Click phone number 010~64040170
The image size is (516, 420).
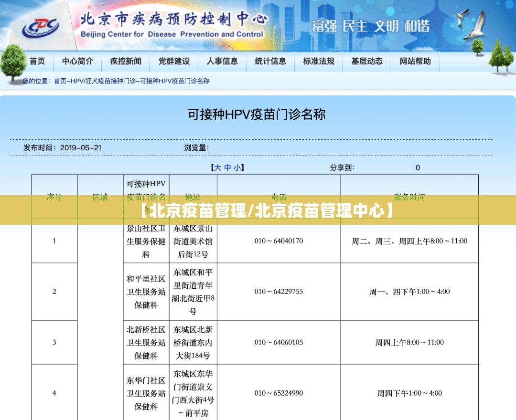tap(279, 241)
